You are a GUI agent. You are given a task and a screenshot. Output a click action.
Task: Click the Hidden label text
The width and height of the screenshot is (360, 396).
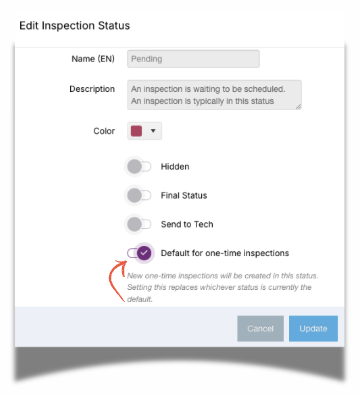coord(175,166)
